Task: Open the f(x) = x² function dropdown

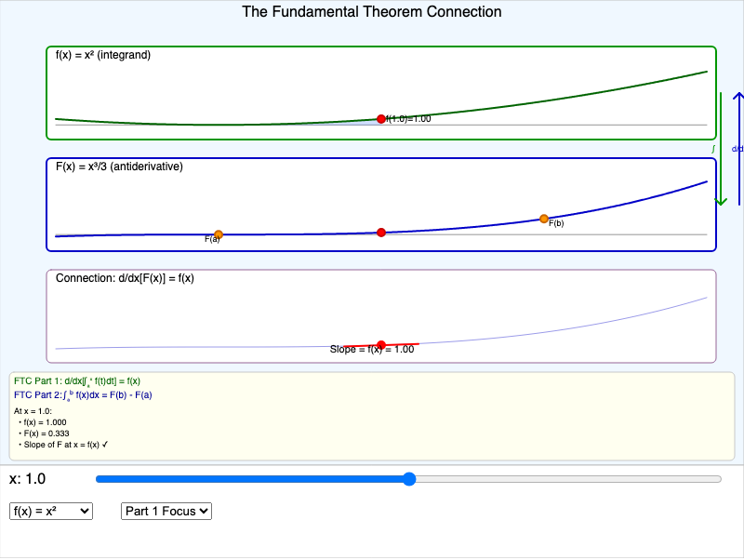Action: [x=51, y=511]
